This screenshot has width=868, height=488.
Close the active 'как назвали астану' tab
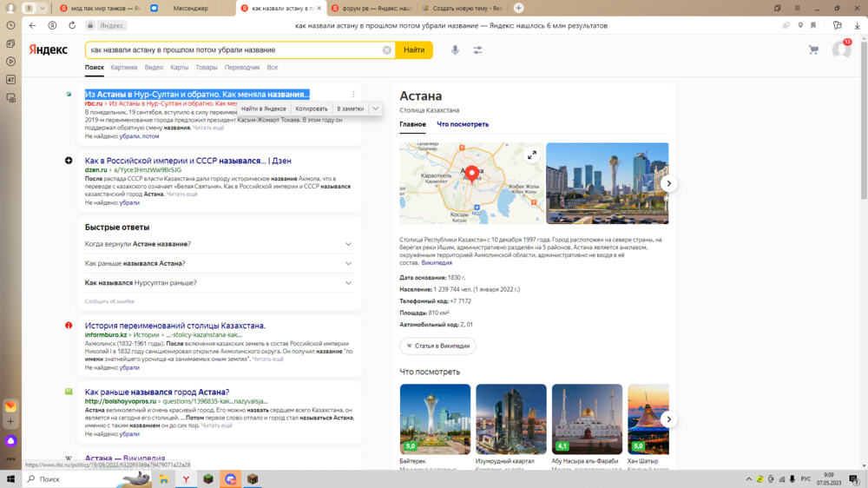tap(319, 9)
